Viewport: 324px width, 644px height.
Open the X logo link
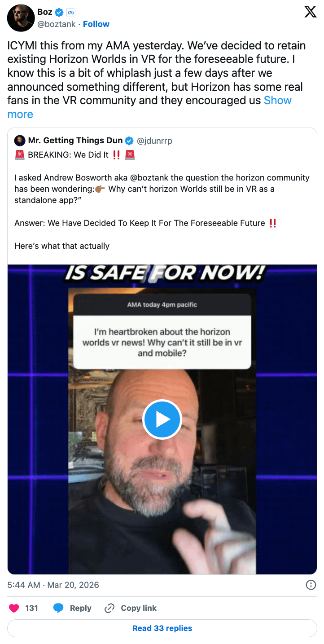(311, 12)
